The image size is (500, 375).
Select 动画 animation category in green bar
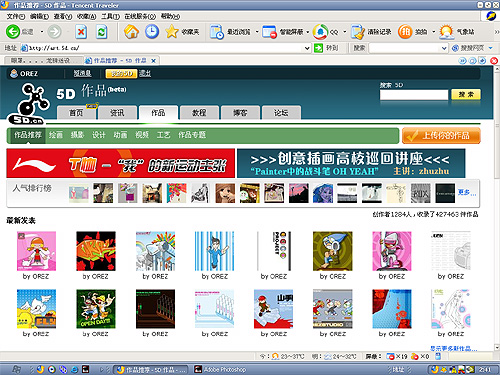pyautogui.click(x=120, y=135)
